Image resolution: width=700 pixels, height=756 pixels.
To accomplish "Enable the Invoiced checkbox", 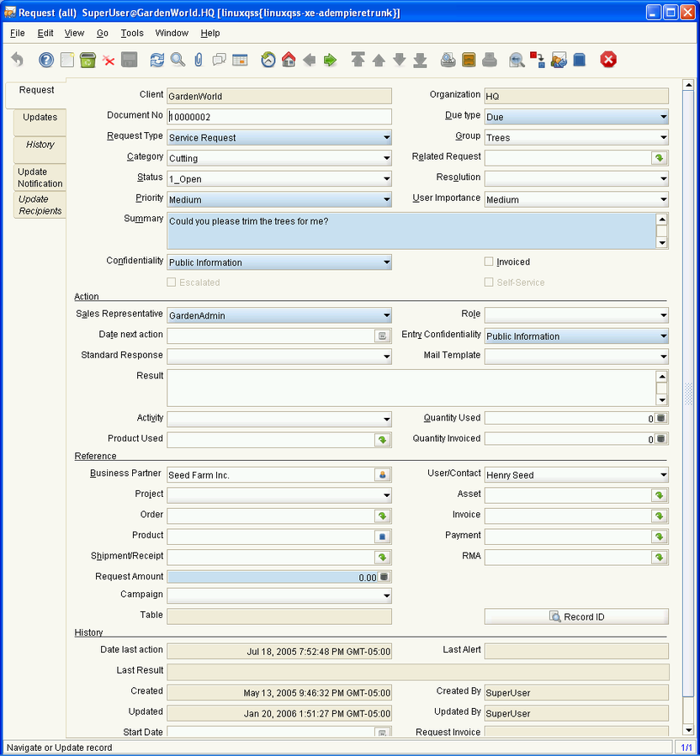I will 490,262.
